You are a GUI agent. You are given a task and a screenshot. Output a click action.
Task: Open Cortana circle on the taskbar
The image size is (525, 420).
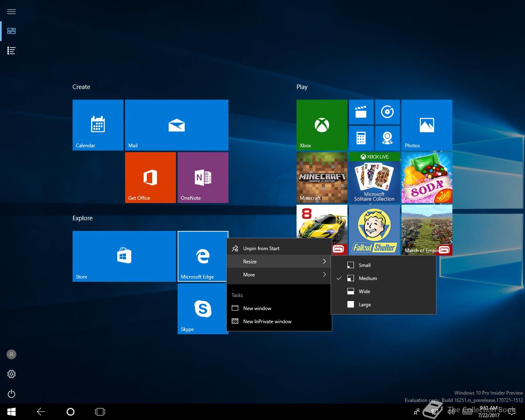click(x=71, y=412)
